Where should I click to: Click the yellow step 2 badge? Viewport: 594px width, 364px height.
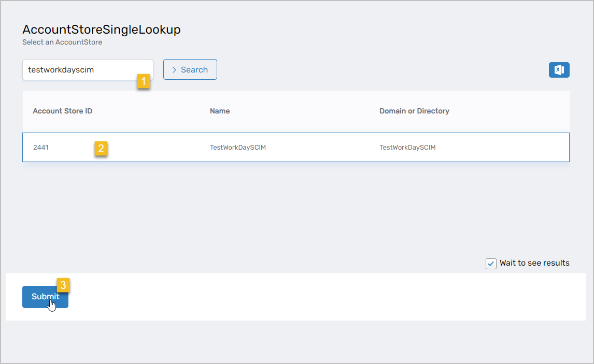101,149
